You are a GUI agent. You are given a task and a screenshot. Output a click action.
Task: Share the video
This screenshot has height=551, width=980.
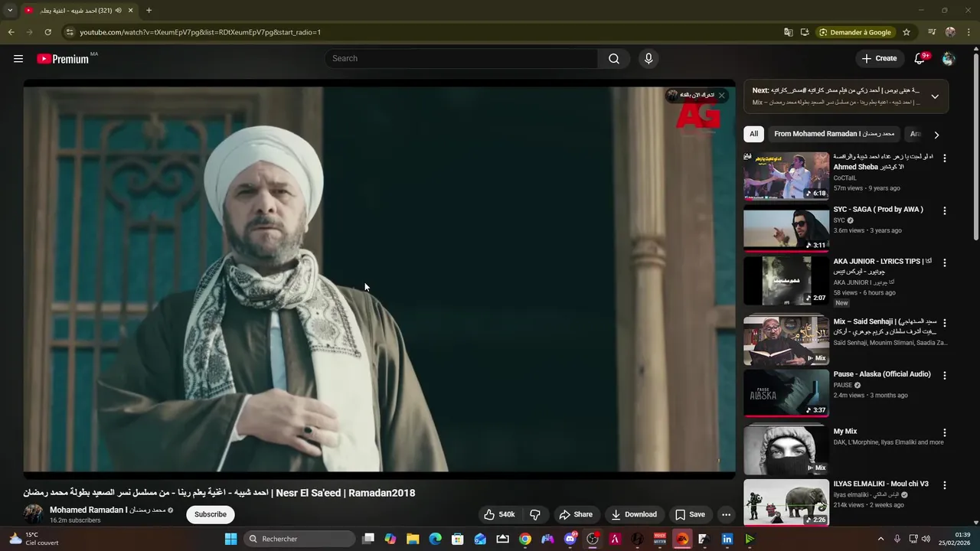576,514
